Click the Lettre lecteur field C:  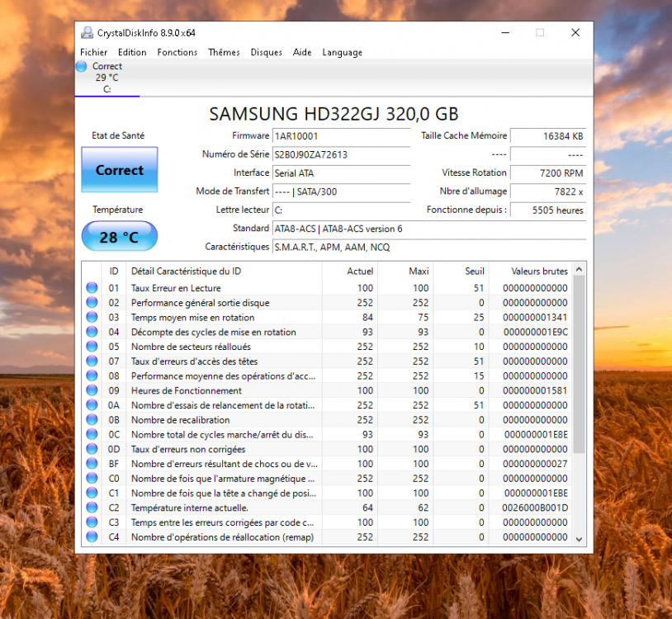(341, 210)
